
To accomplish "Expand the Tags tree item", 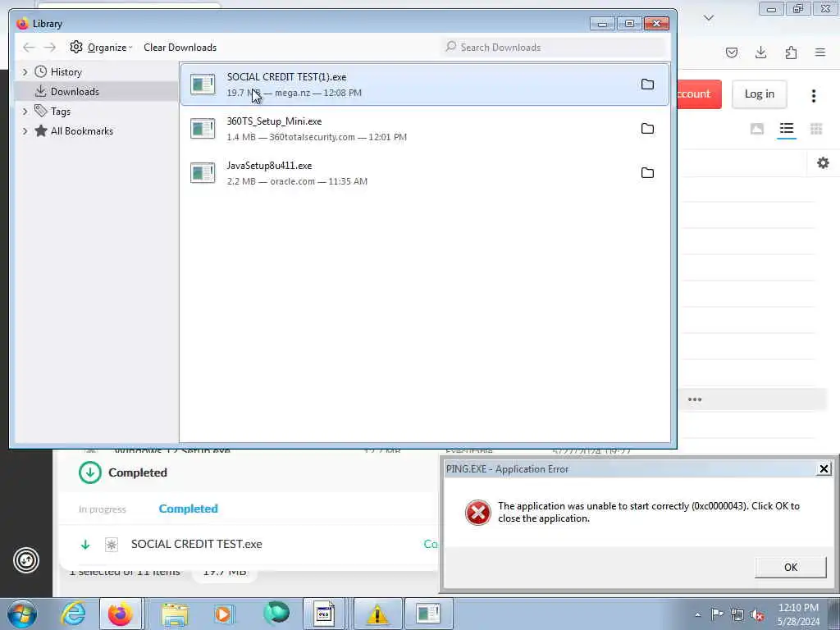I will (25, 112).
